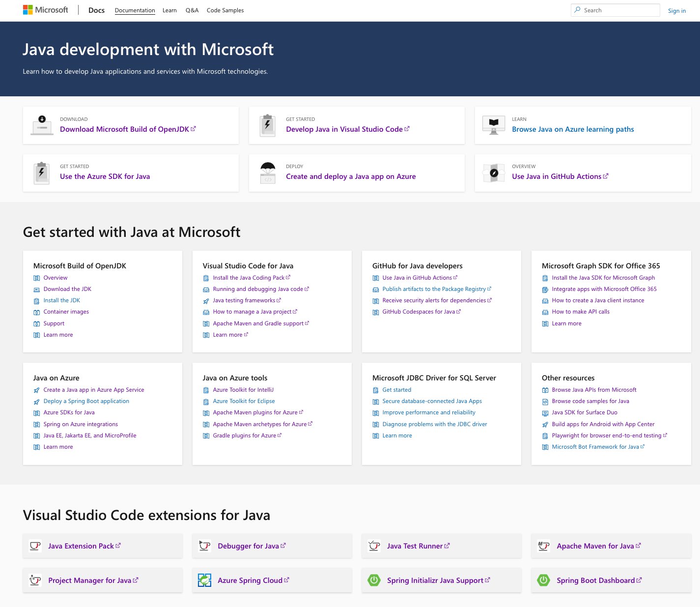This screenshot has width=700, height=607.
Task: Click the monitor icon on the Learn card
Action: click(493, 125)
